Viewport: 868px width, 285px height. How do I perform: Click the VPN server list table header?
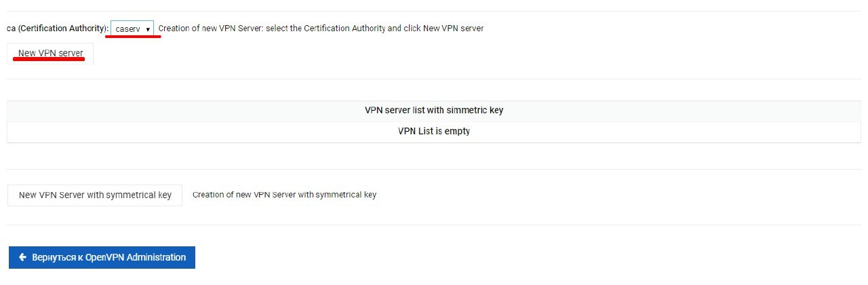(x=434, y=111)
